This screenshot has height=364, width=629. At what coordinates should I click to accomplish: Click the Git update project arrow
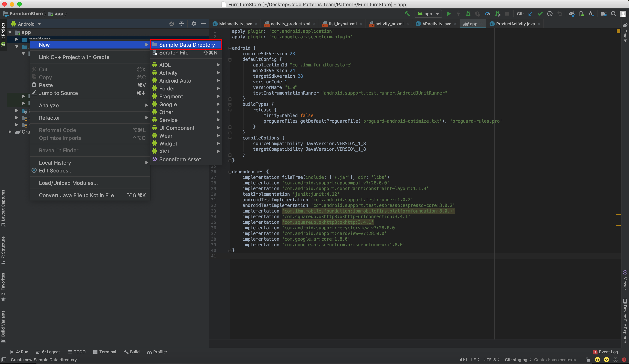pyautogui.click(x=530, y=14)
